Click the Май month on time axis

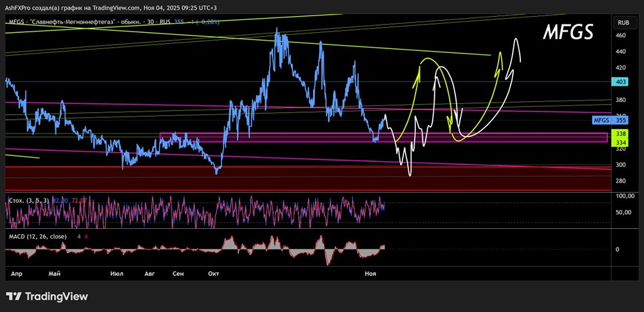tap(55, 273)
